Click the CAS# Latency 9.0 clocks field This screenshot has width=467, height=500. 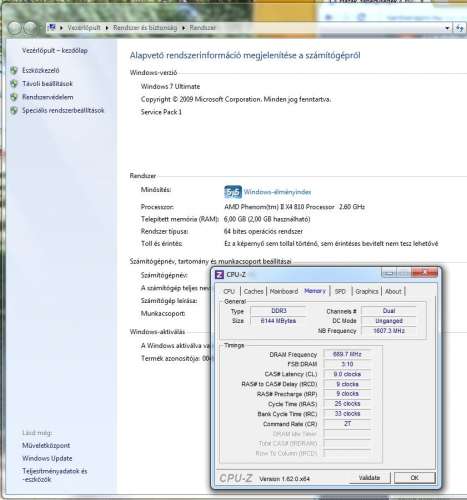pos(347,374)
